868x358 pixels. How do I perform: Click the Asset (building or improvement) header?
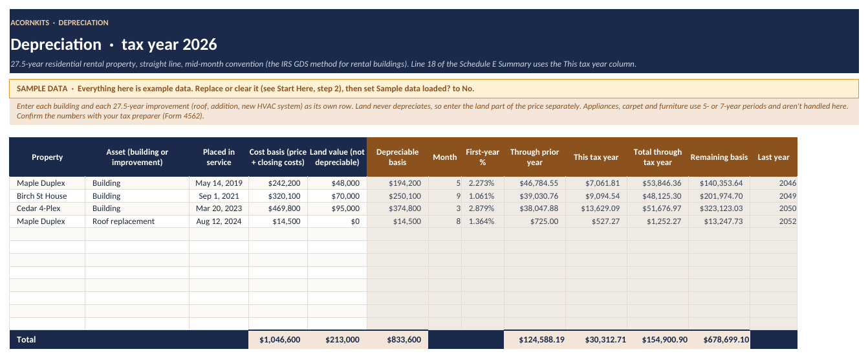coord(137,157)
